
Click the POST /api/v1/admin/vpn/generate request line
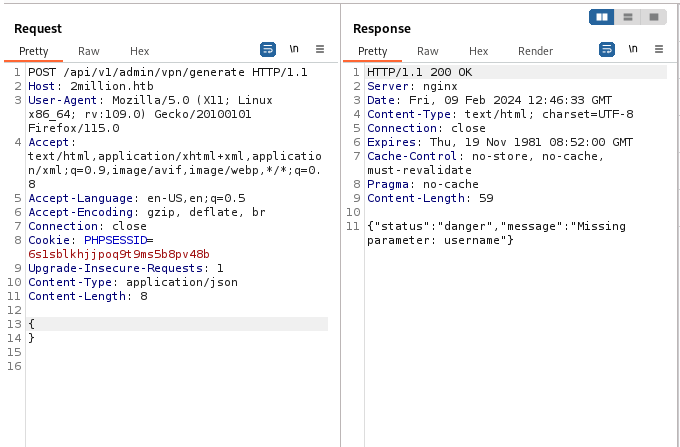pyautogui.click(x=167, y=73)
